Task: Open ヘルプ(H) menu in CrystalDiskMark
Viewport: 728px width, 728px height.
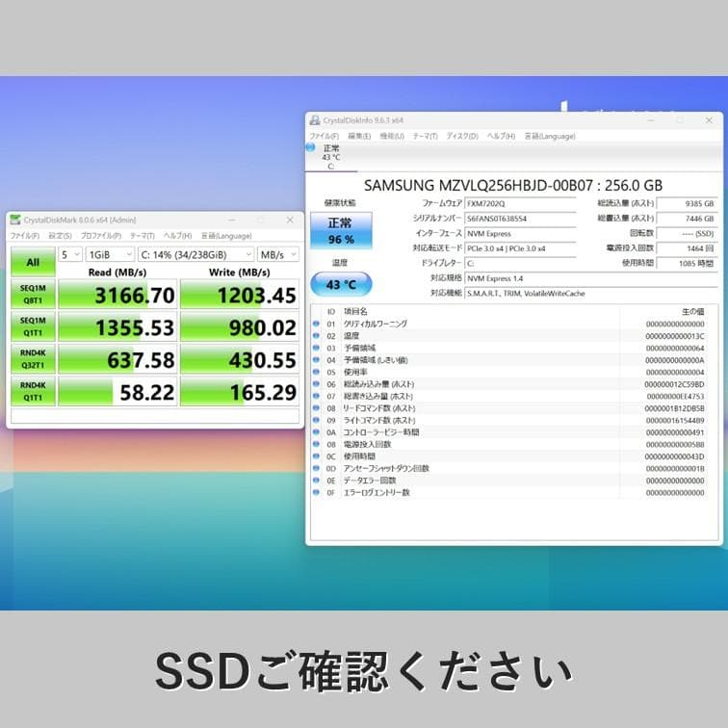Action: [177, 236]
